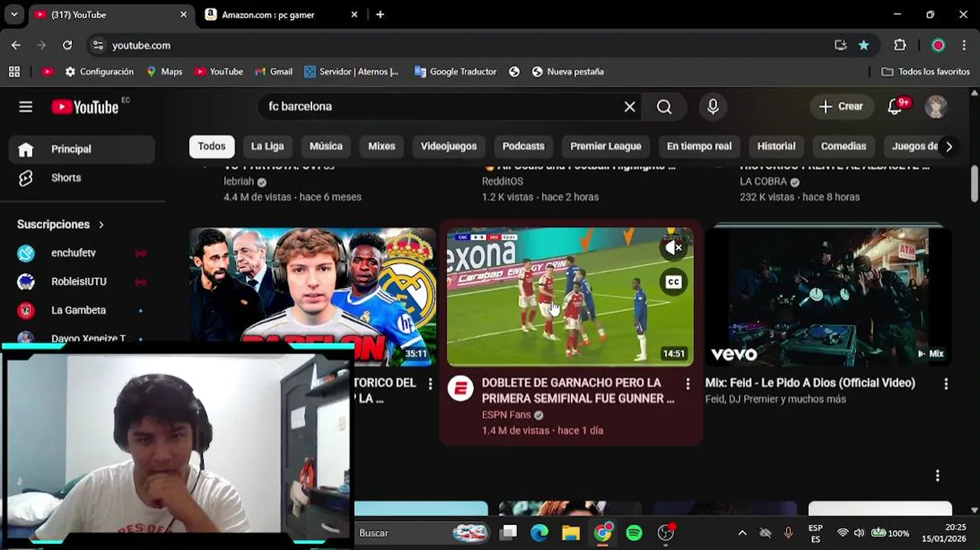
Task: Open the apps grid in bookmarks bar
Action: 14,71
